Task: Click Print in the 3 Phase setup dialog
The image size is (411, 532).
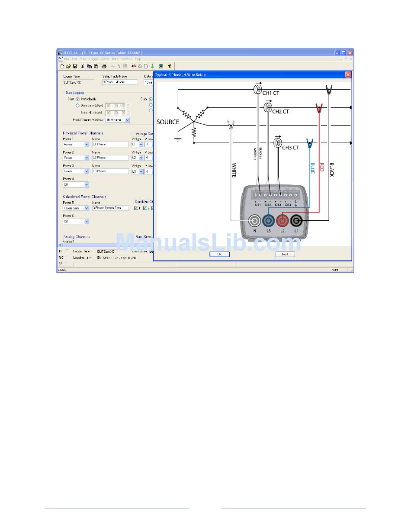Action: point(285,254)
